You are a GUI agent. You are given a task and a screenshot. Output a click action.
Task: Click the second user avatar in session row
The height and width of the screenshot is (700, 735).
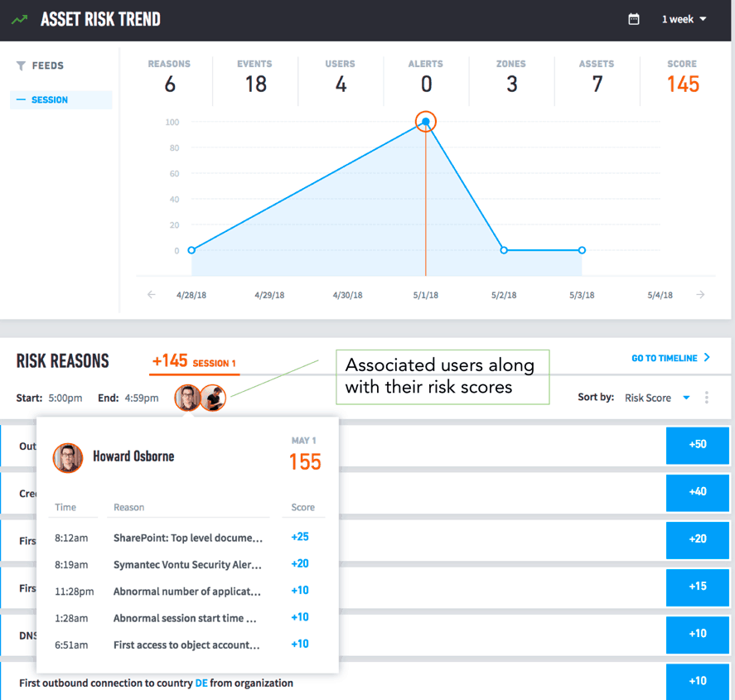click(213, 398)
